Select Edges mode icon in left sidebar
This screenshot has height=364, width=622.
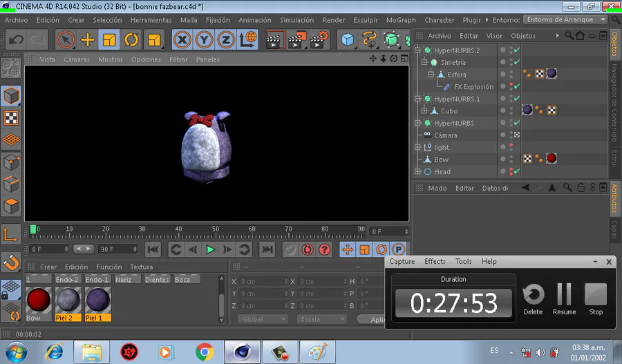point(10,184)
